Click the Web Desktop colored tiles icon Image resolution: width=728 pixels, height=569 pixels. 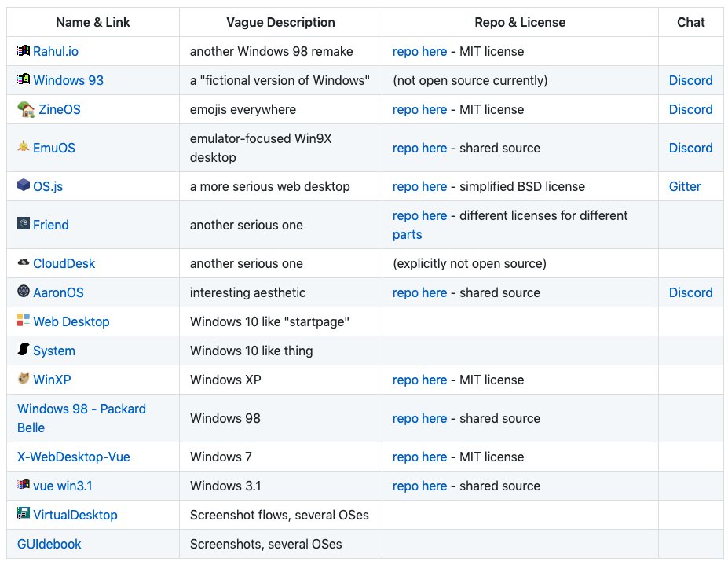24,320
